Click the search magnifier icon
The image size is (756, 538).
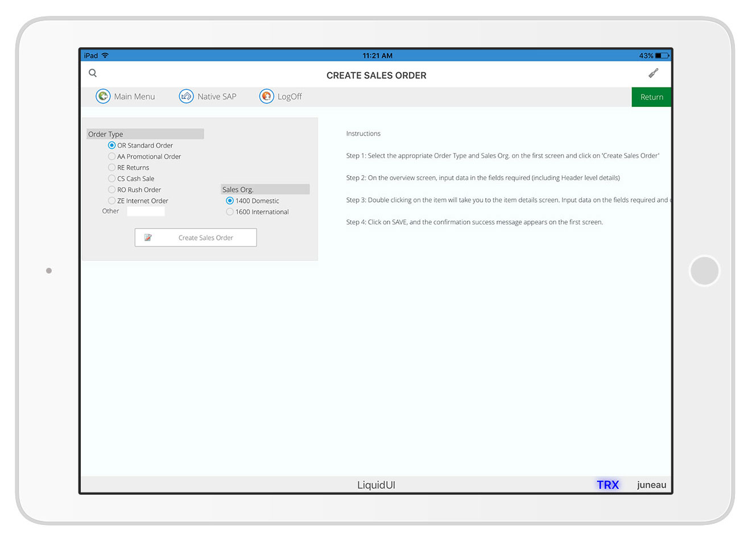(x=93, y=73)
